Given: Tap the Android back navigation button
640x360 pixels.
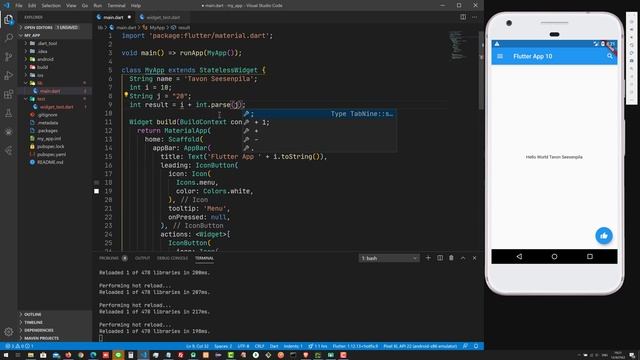Looking at the screenshot, I should (x=519, y=256).
